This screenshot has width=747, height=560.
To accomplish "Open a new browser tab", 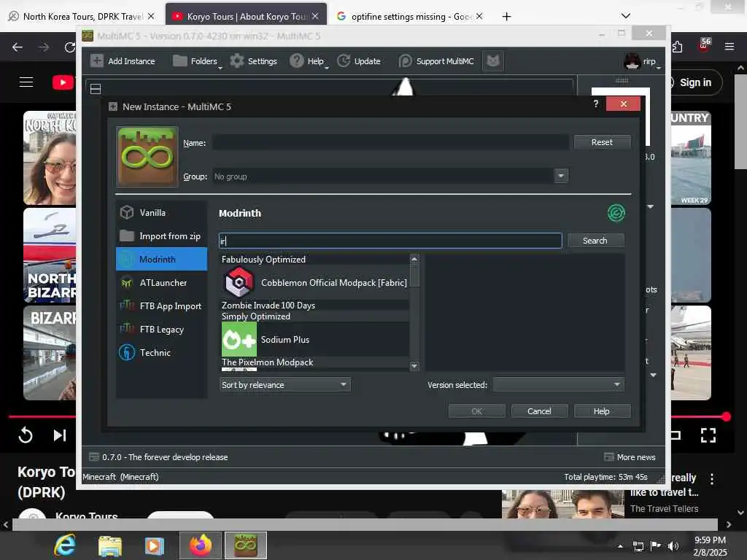I will pos(506,17).
